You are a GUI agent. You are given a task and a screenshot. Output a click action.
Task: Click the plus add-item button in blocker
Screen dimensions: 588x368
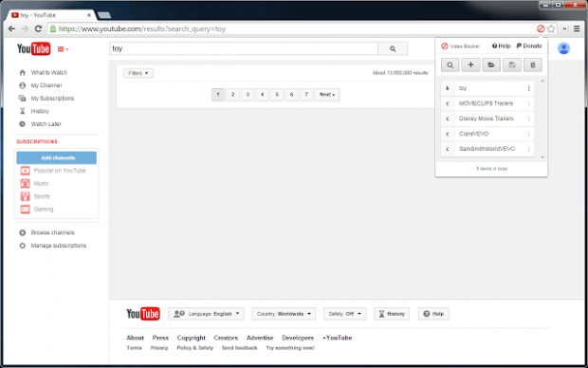pyautogui.click(x=470, y=64)
